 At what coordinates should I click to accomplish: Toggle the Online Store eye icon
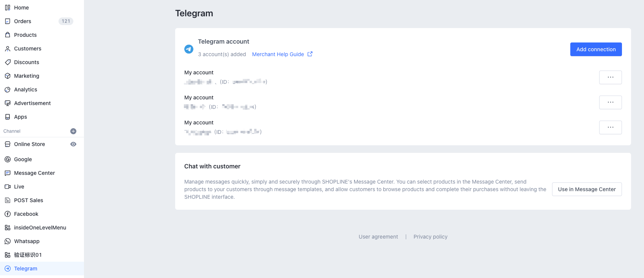[x=73, y=144]
